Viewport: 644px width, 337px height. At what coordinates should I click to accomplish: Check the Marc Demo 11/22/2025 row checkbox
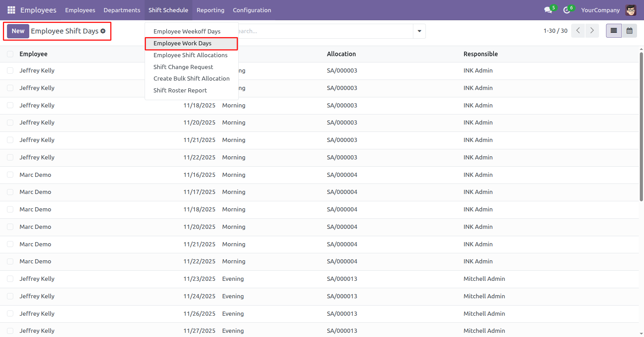[10, 262]
